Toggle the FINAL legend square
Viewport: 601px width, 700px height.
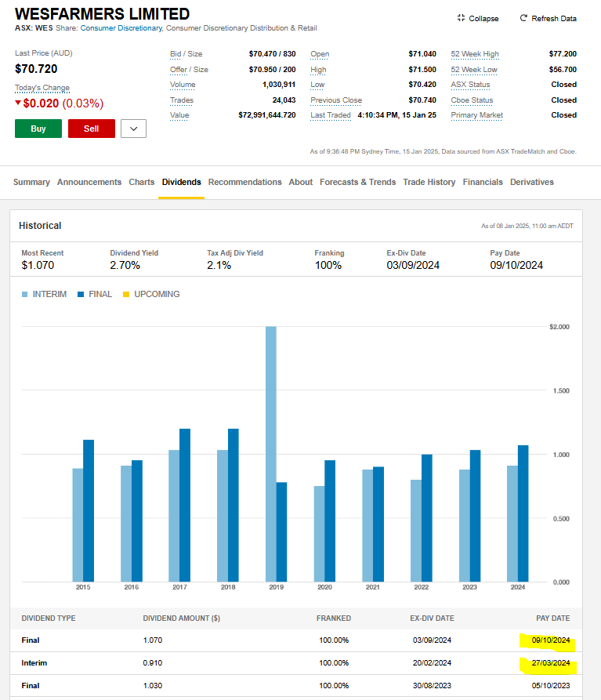pyautogui.click(x=81, y=295)
